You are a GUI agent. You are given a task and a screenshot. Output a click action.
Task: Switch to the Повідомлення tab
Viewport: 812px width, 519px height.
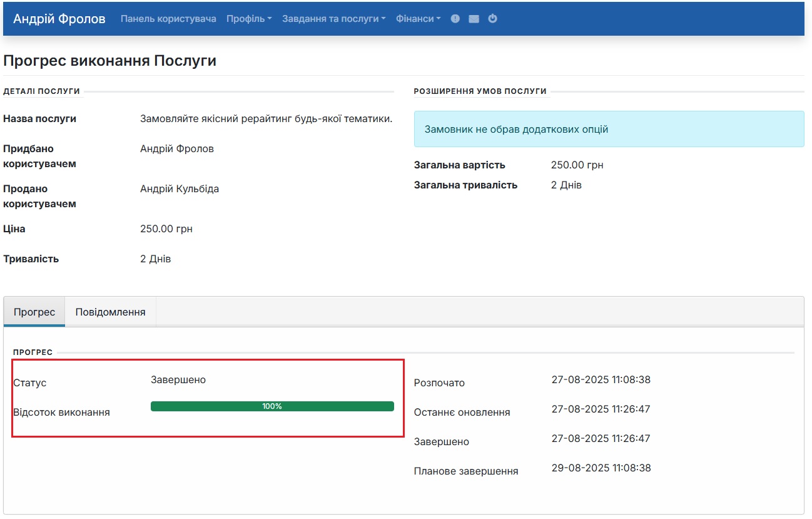pos(110,311)
